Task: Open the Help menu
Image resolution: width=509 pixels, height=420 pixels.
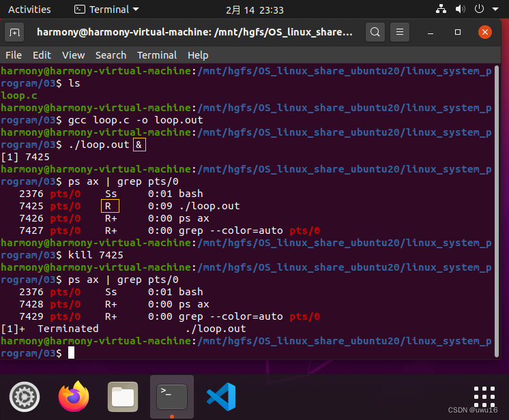Action: pos(198,55)
